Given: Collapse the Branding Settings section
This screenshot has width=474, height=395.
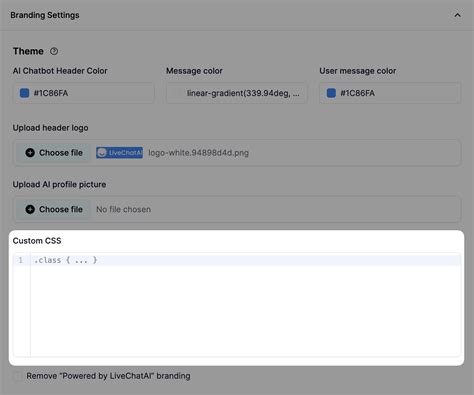Looking at the screenshot, I should point(457,15).
